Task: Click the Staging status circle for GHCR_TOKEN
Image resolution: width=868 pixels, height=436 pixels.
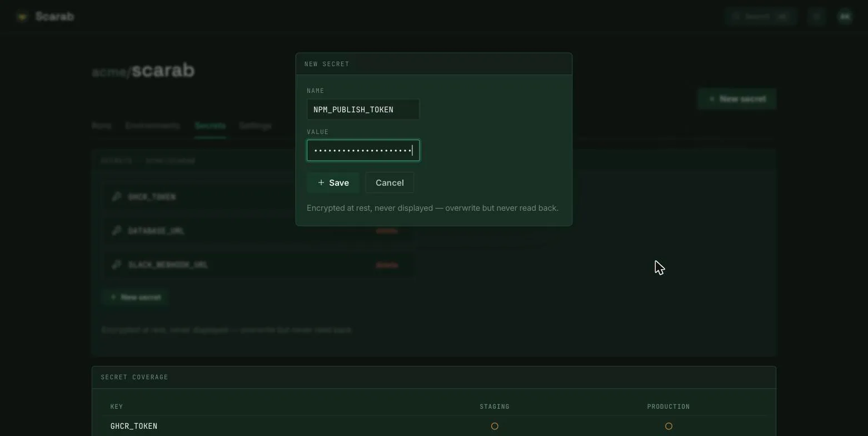Action: point(495,427)
